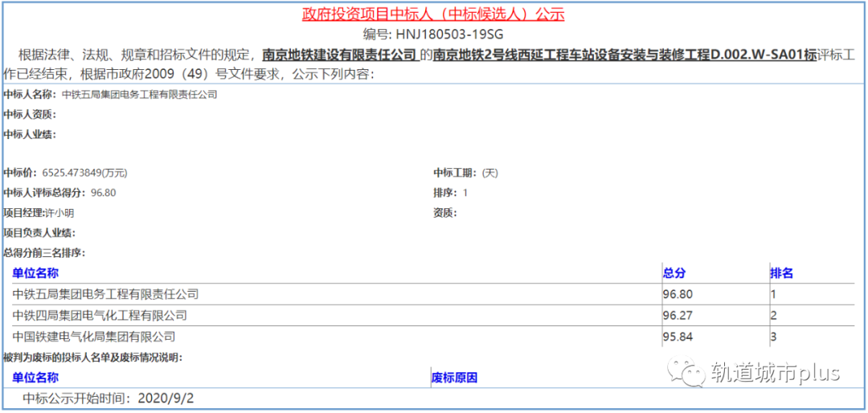Click the 资质 label beside 项目经理
Screen dimensions: 868x413
[445, 213]
